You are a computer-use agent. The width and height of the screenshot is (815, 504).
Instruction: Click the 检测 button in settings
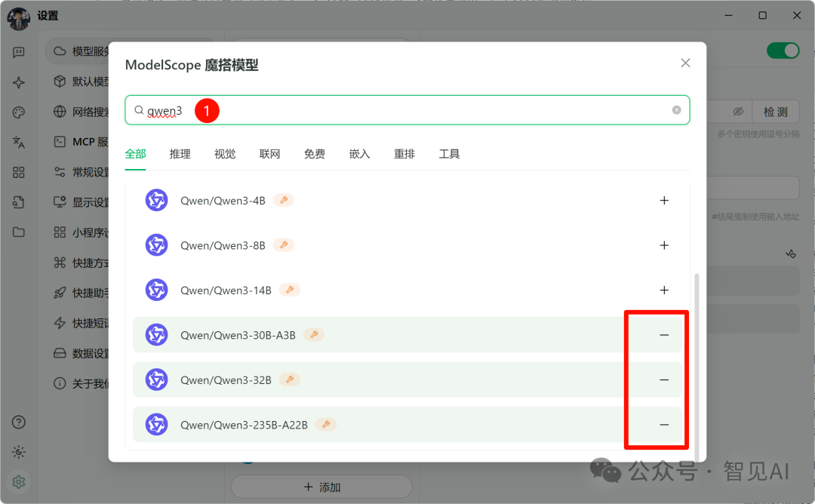776,111
